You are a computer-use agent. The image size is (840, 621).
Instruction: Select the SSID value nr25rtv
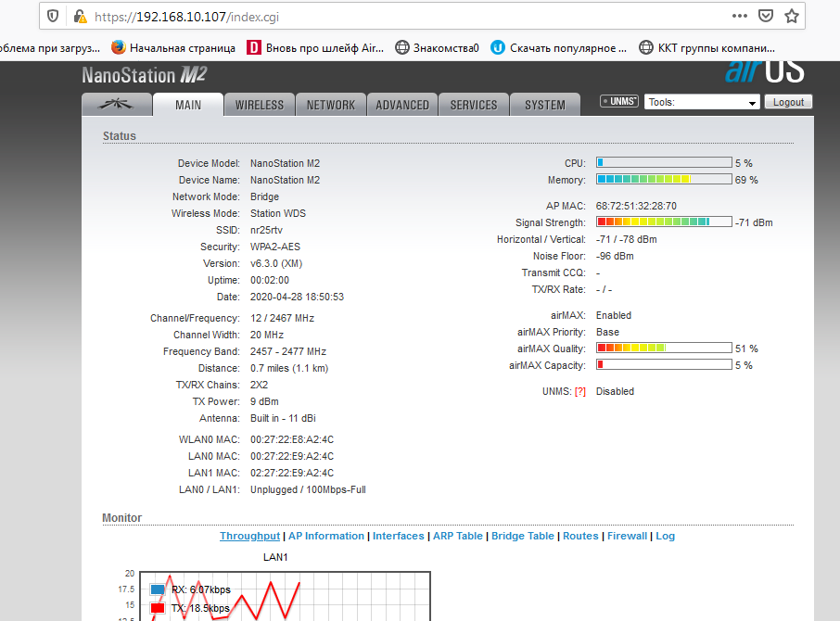tap(266, 230)
